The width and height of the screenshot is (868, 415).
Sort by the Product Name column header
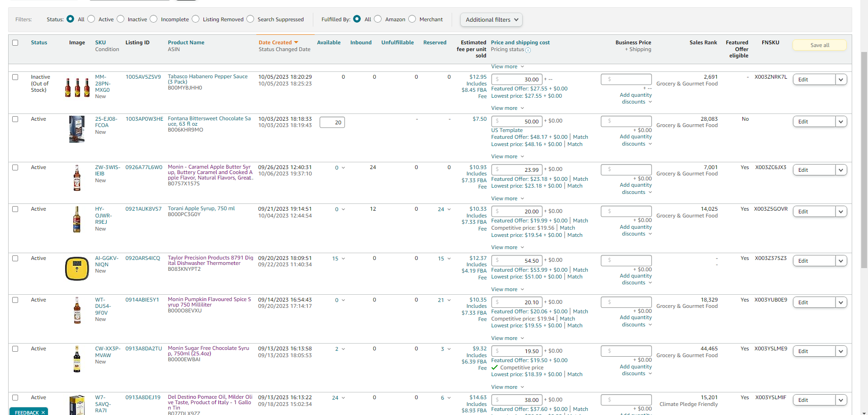pyautogui.click(x=186, y=42)
